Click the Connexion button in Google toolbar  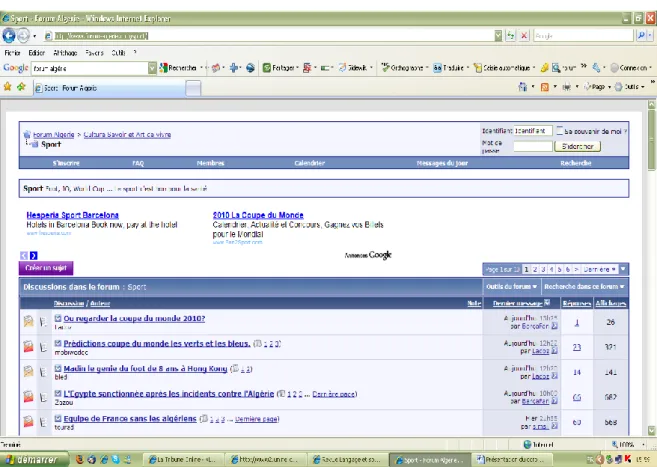629,67
